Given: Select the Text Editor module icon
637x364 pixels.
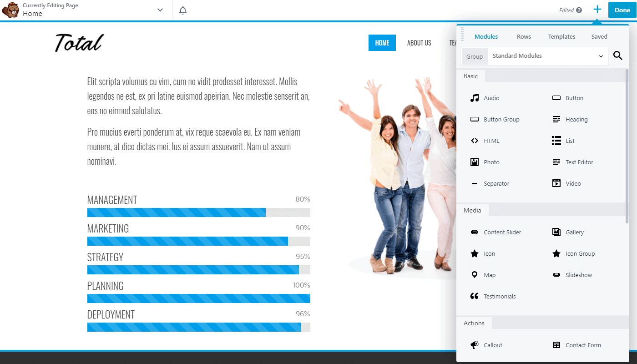Looking at the screenshot, I should (x=556, y=162).
